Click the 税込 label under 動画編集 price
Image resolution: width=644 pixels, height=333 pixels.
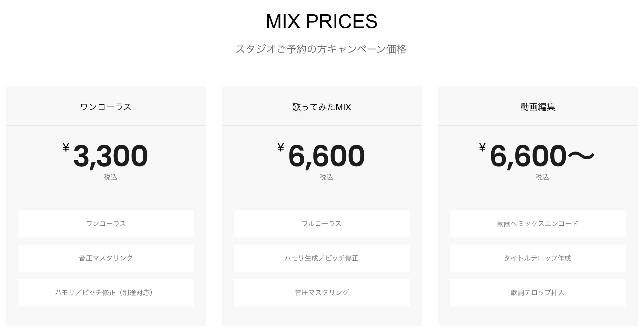click(542, 177)
